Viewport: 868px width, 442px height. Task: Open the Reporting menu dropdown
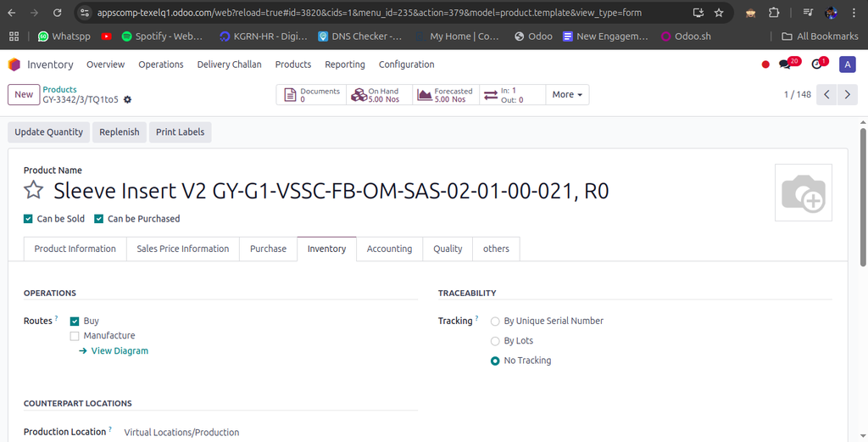[345, 64]
